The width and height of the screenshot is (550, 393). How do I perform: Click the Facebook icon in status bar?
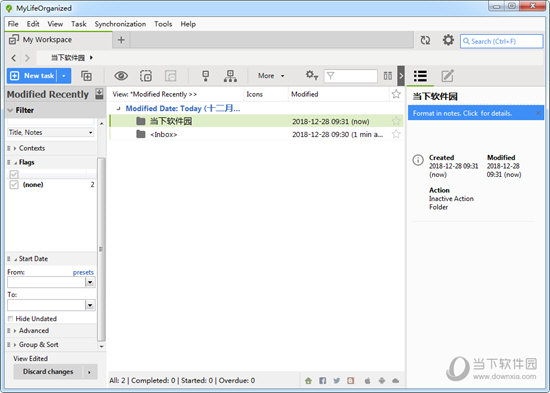tap(323, 380)
